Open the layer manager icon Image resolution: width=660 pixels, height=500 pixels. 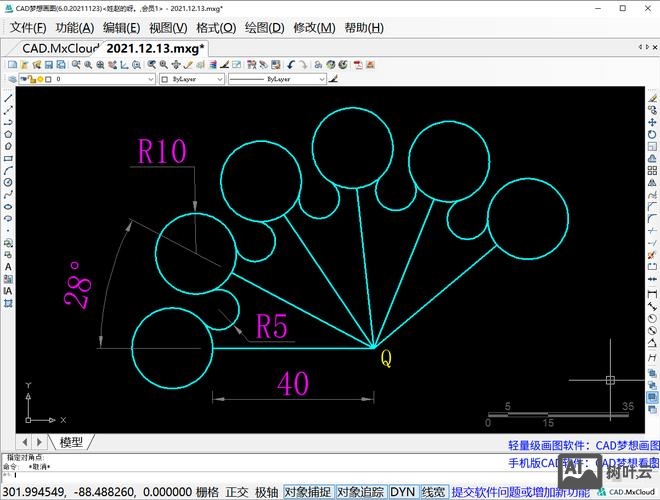coord(12,78)
